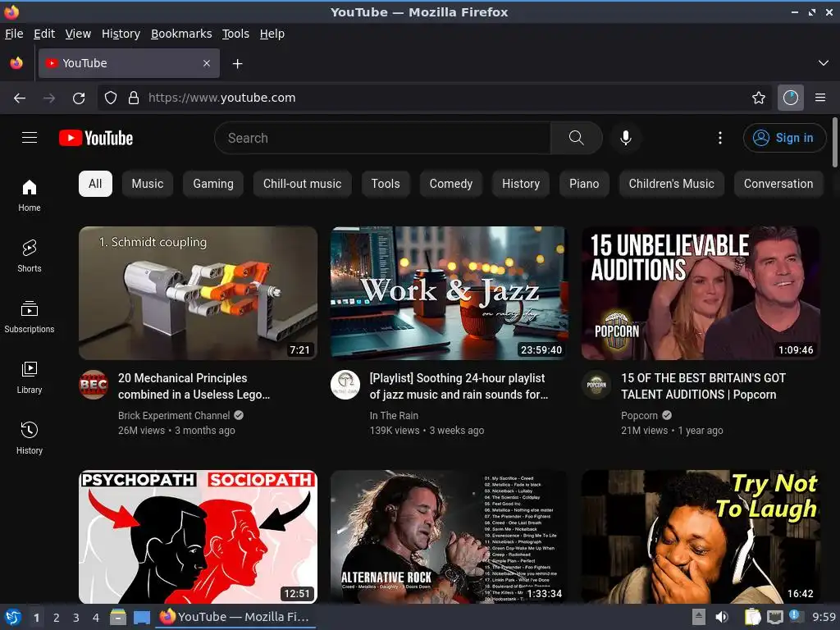Screen dimensions: 840x630
Task: Open the Firefox application menu
Action: (819, 98)
